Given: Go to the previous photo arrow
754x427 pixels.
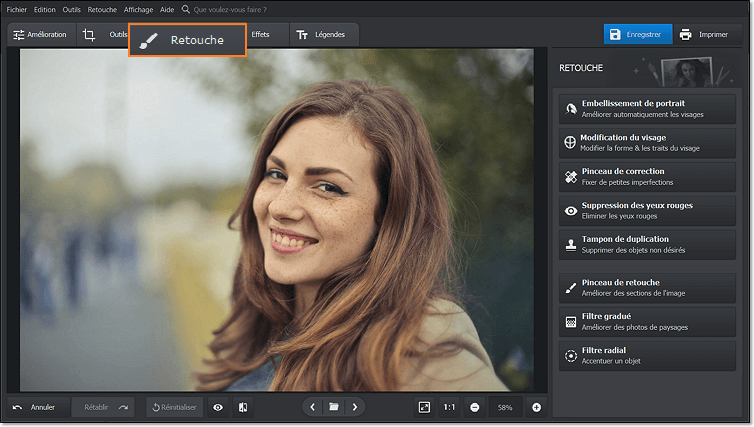Looking at the screenshot, I should (313, 407).
